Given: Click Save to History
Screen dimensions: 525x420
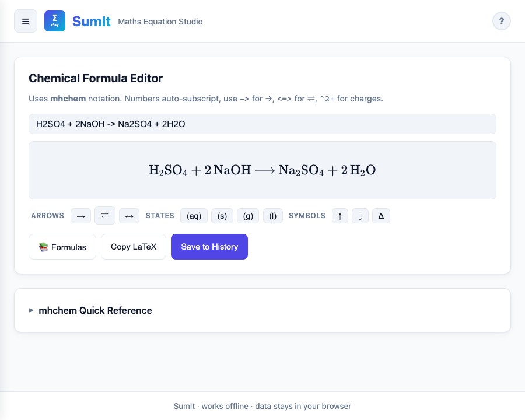Looking at the screenshot, I should (209, 247).
